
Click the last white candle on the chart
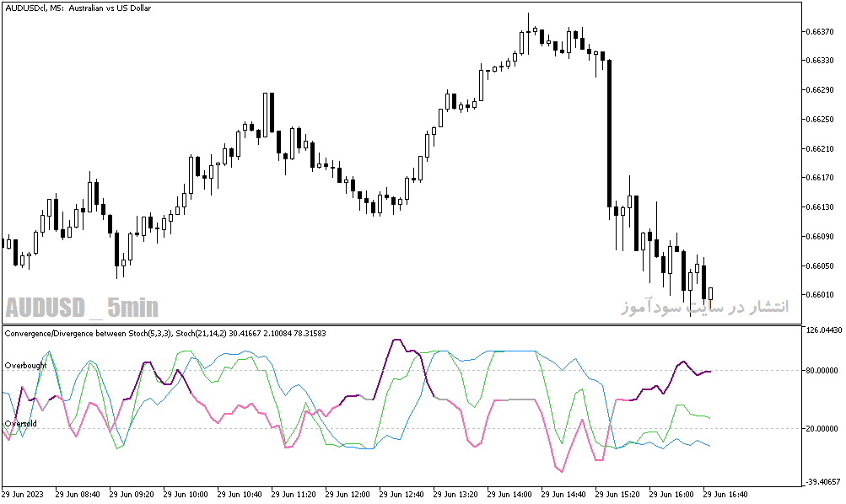[710, 294]
